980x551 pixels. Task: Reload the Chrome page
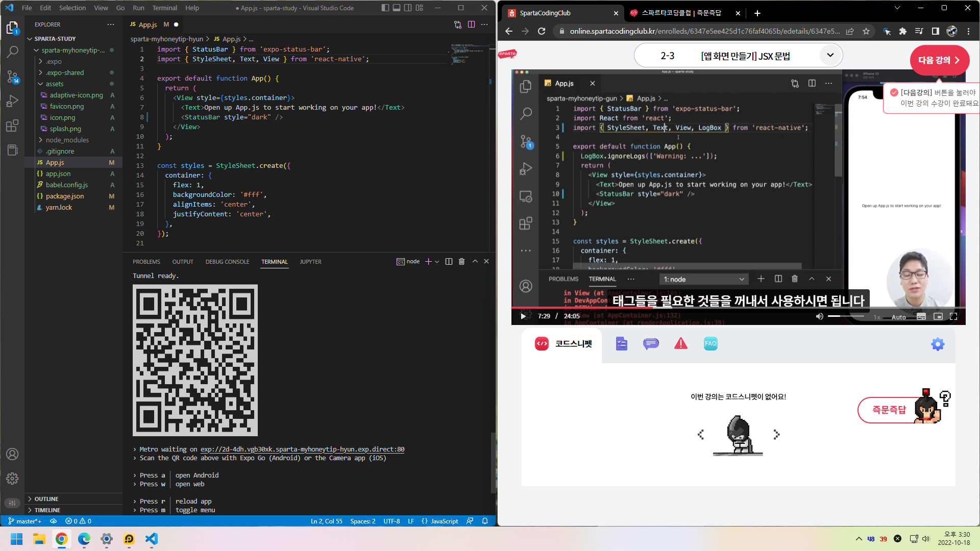click(x=542, y=31)
